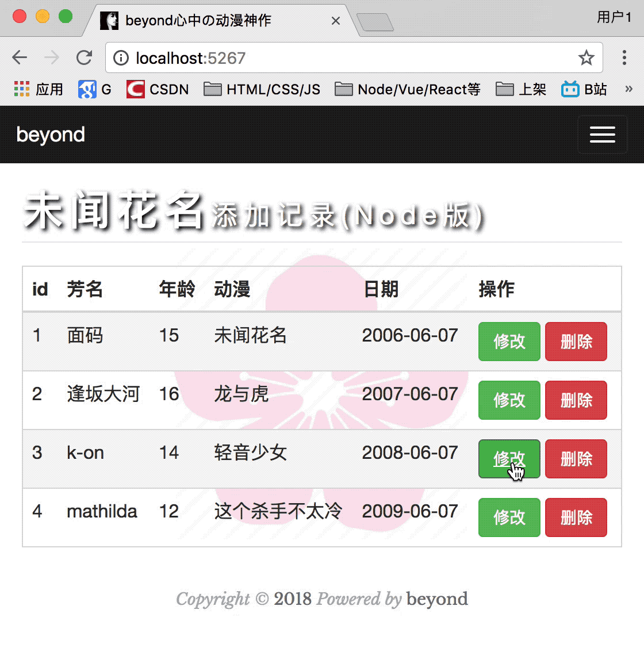644x667 pixels.
Task: Click the date 2008-06-07
Action: point(410,453)
